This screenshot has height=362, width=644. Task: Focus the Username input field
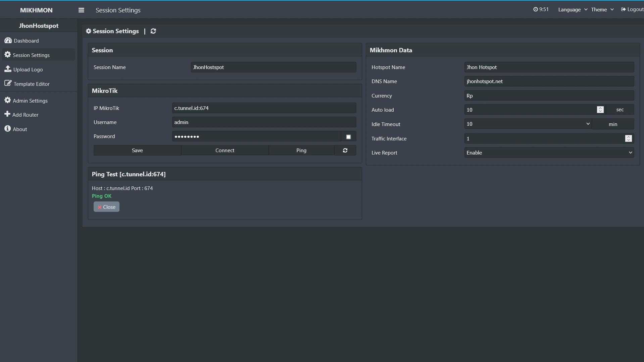point(264,122)
